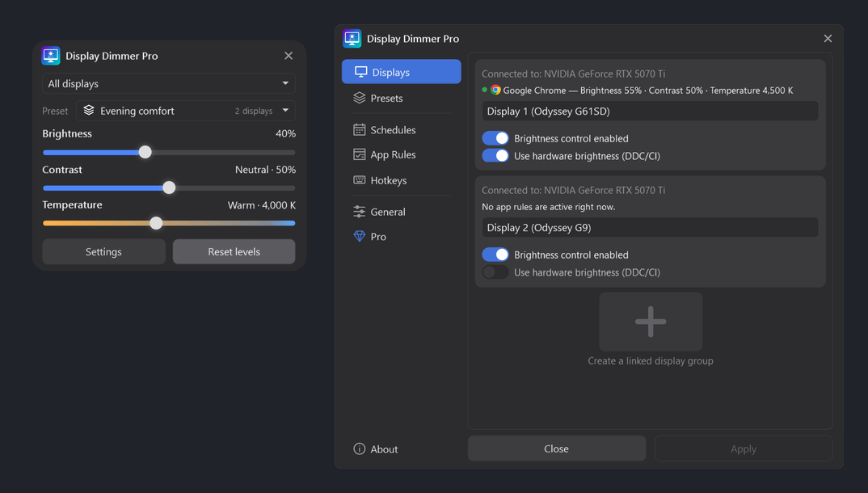Toggle Brightness control enabled for Display 1
Screen dimensions: 868x493
(x=495, y=137)
